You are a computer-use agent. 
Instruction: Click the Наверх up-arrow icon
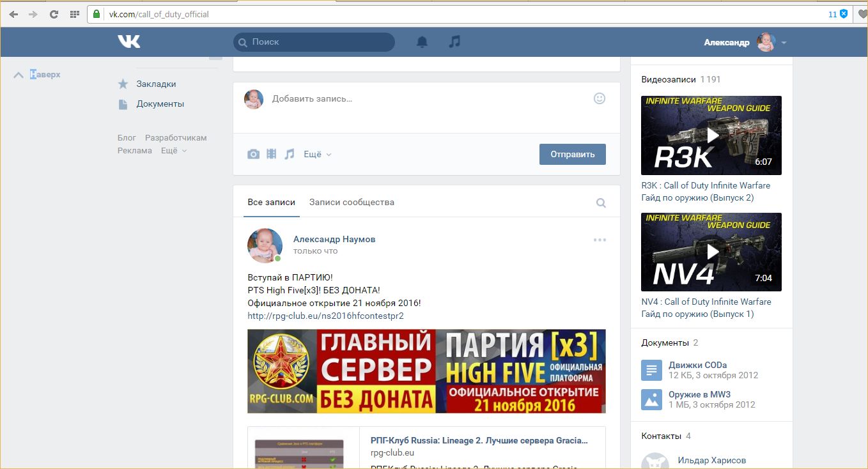click(19, 75)
